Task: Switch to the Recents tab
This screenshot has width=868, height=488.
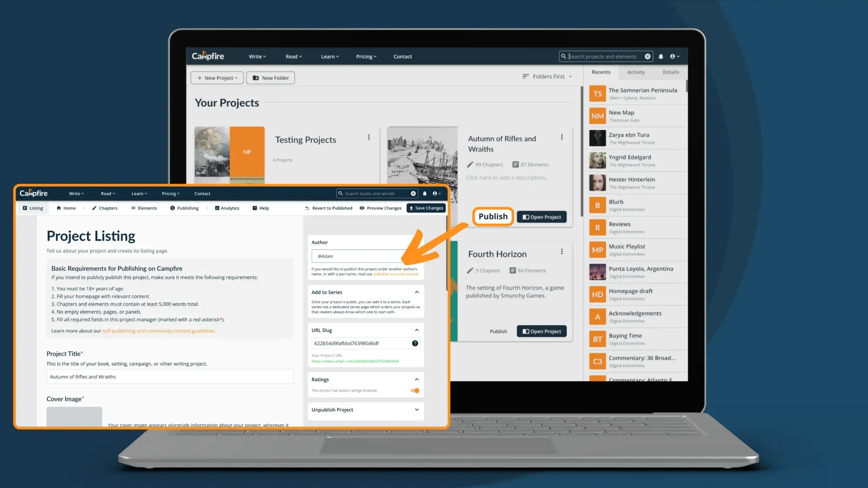Action: point(601,72)
